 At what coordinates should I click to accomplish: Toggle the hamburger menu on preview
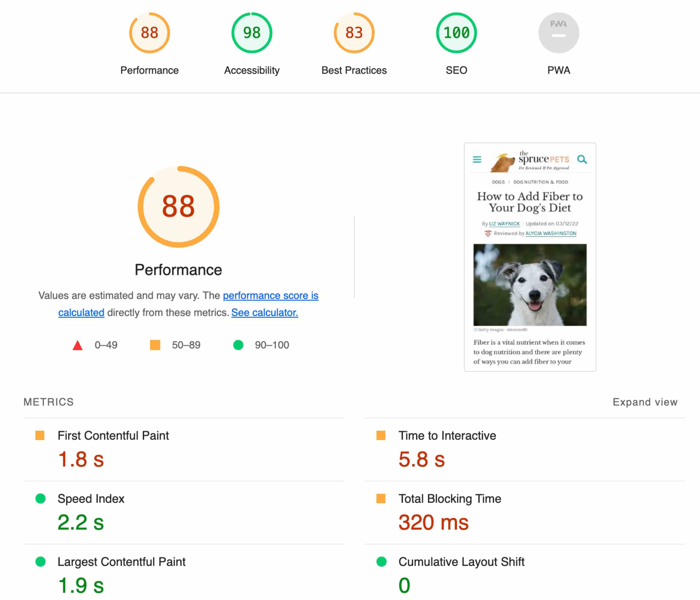tap(476, 159)
